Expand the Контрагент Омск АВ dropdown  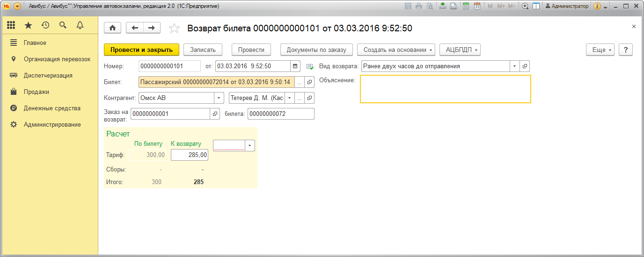(219, 98)
